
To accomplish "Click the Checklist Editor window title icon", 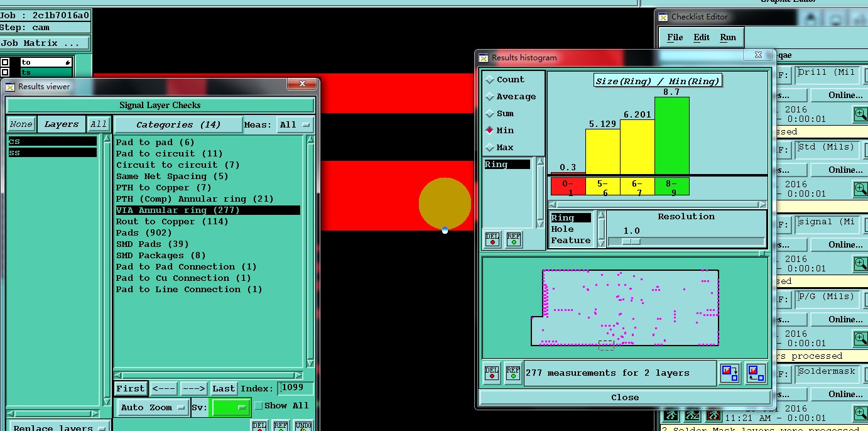I will tap(663, 17).
